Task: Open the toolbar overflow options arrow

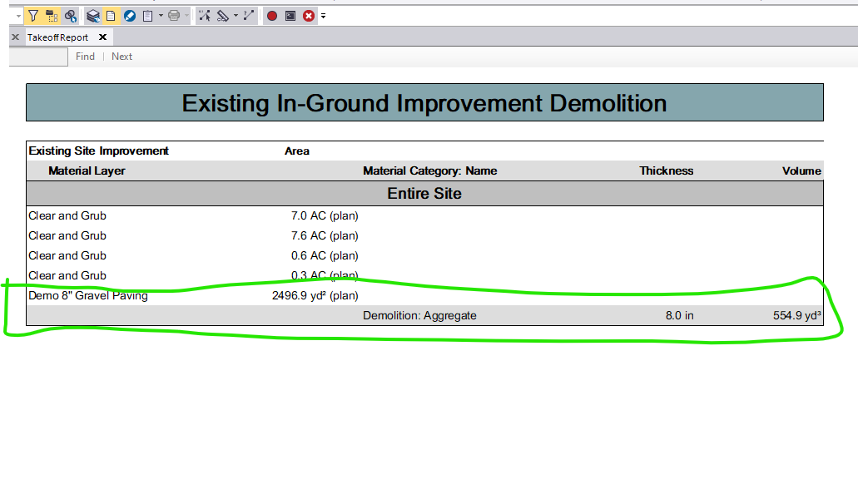Action: 323,16
